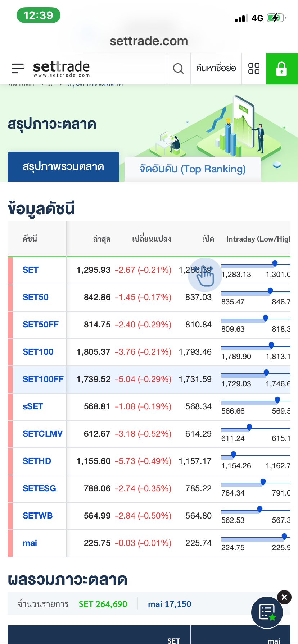Tap the 12:39 time indicator

click(x=38, y=15)
